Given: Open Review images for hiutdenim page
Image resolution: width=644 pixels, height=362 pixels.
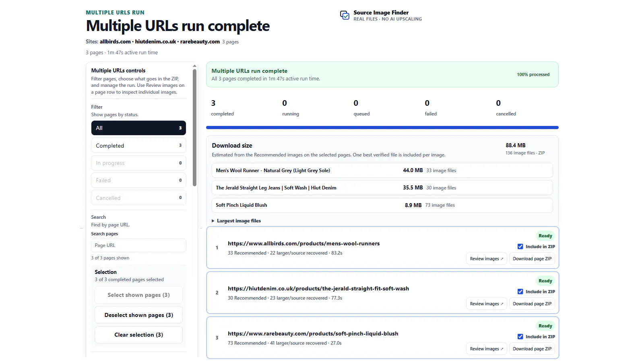Looking at the screenshot, I should pos(486,304).
